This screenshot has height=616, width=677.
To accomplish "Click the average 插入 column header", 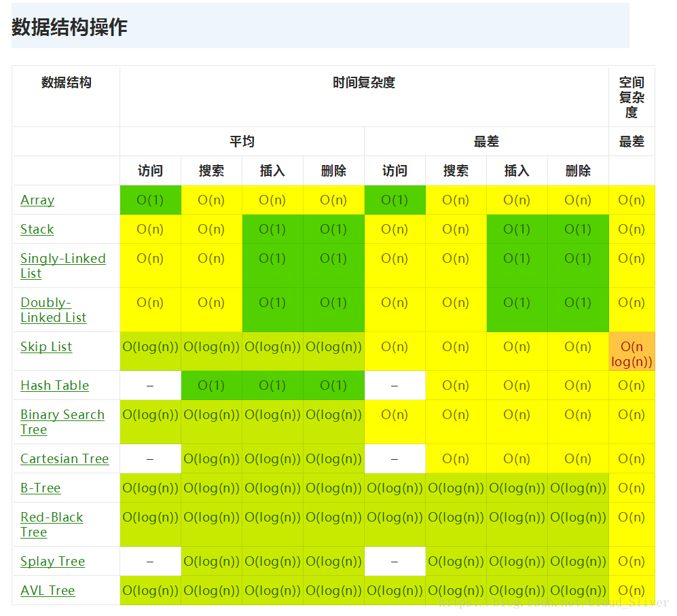I will click(x=272, y=170).
